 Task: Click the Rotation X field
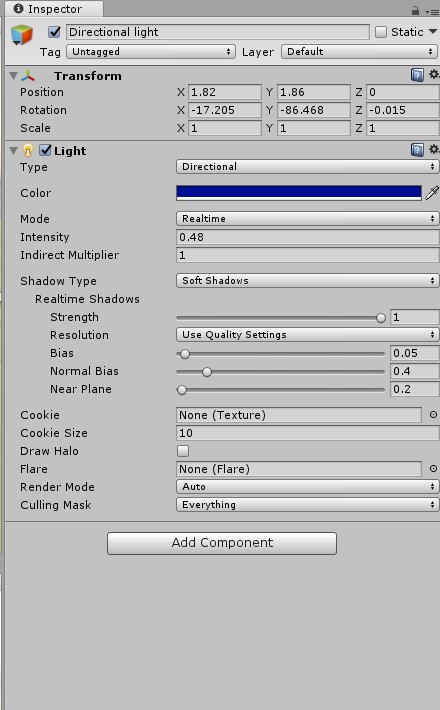pyautogui.click(x=225, y=110)
